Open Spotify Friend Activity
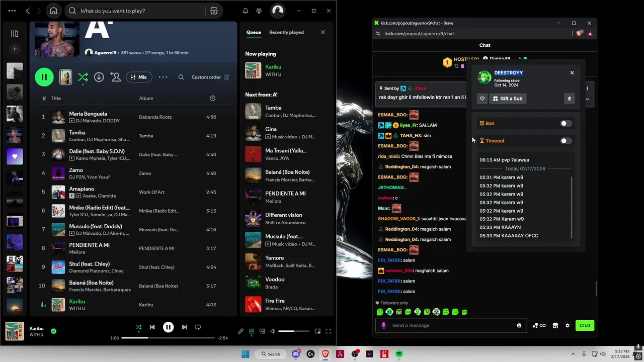The image size is (644, 362). (259, 11)
